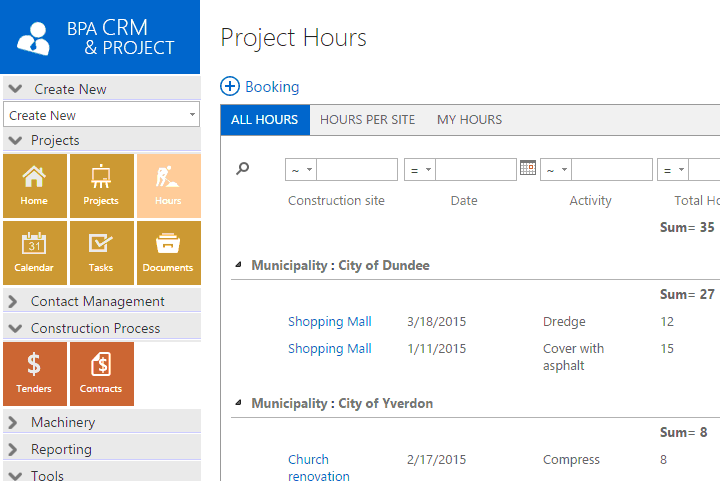Open the Home tile

(34, 186)
